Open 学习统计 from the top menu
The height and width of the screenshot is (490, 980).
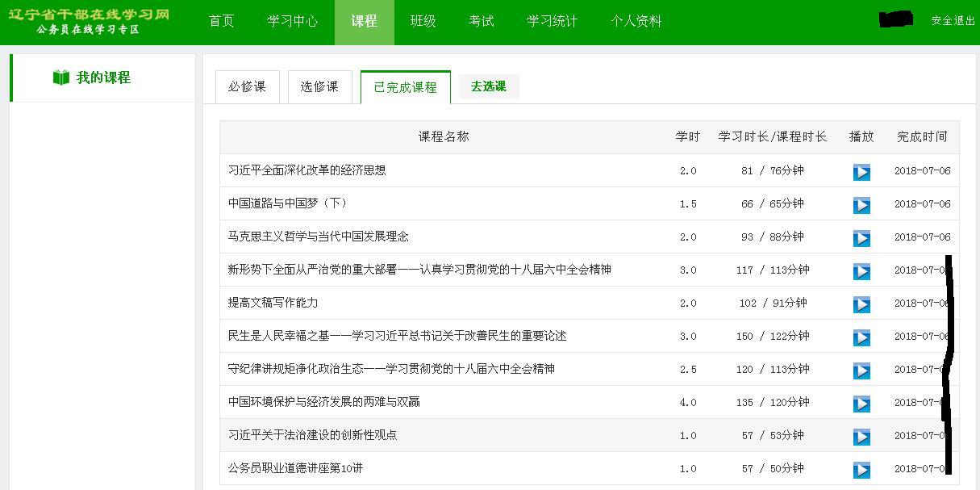[552, 22]
